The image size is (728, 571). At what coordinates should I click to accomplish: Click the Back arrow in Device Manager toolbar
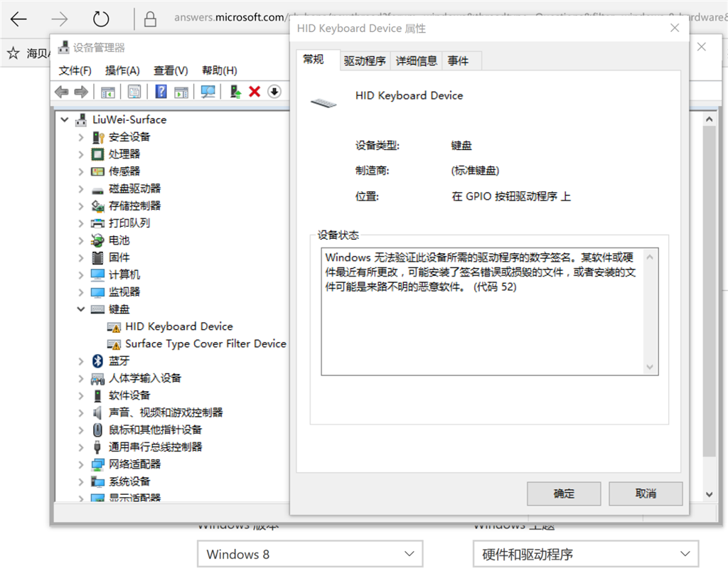[61, 92]
